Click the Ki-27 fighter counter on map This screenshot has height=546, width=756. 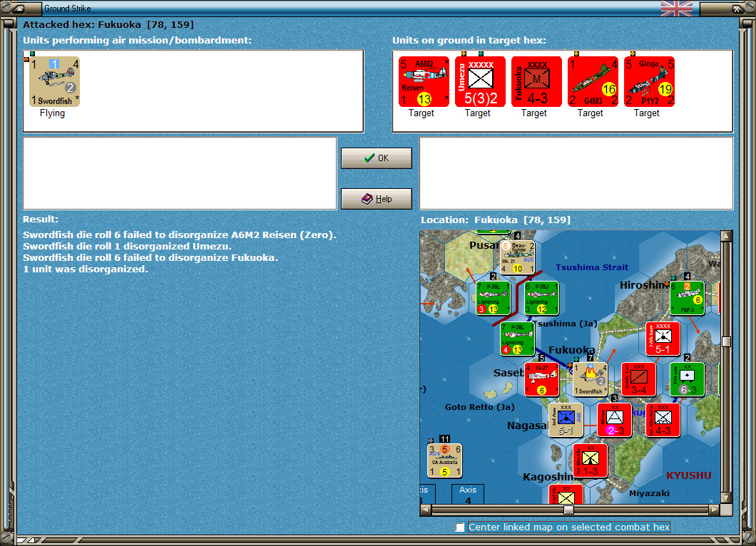[x=541, y=380]
